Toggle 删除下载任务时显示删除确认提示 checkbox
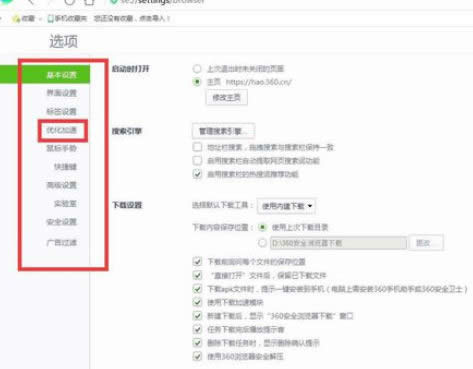The height and width of the screenshot is (369, 473). (197, 343)
